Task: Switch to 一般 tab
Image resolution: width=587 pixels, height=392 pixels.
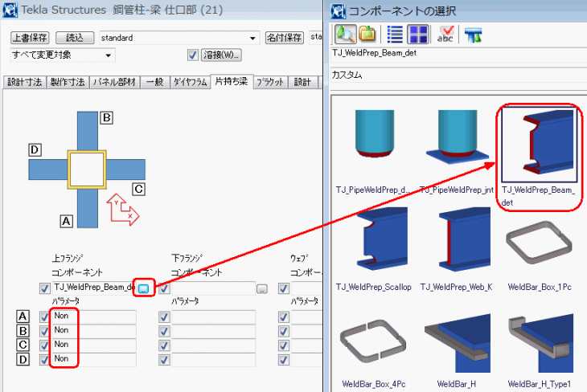Action: (x=155, y=82)
